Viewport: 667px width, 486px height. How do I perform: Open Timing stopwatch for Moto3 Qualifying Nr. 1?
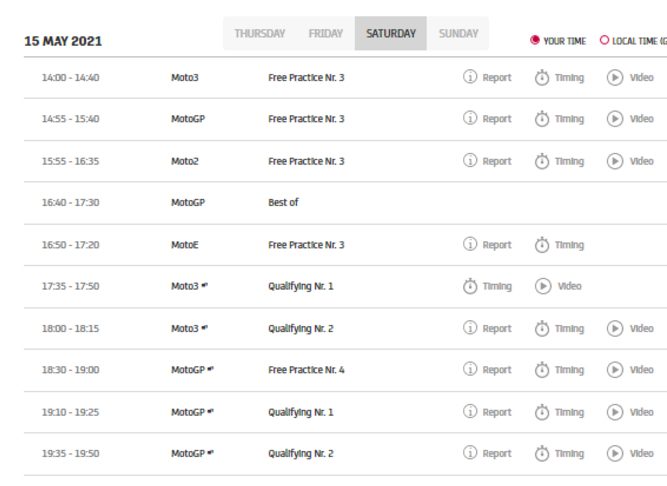click(x=470, y=287)
